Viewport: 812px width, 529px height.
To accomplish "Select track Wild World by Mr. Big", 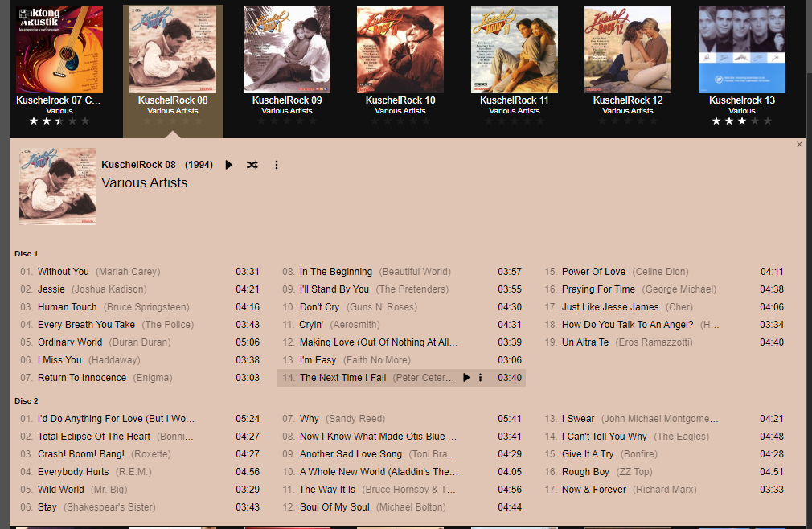I will click(139, 489).
